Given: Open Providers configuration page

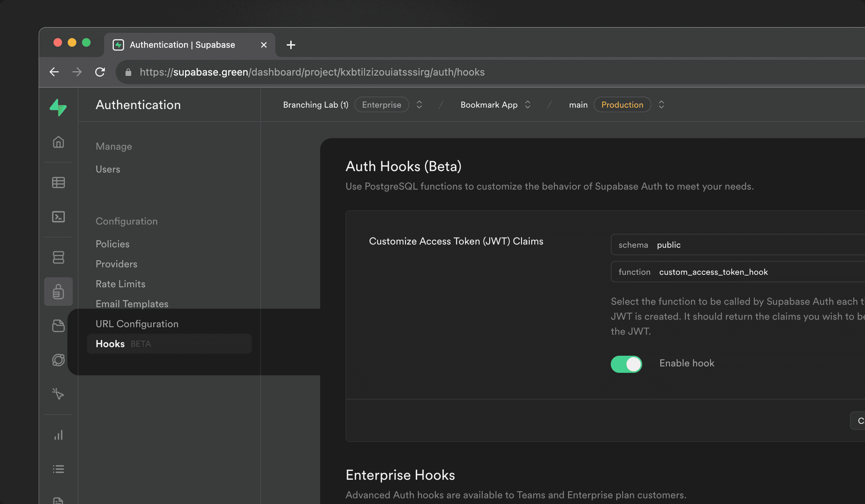Looking at the screenshot, I should [117, 264].
